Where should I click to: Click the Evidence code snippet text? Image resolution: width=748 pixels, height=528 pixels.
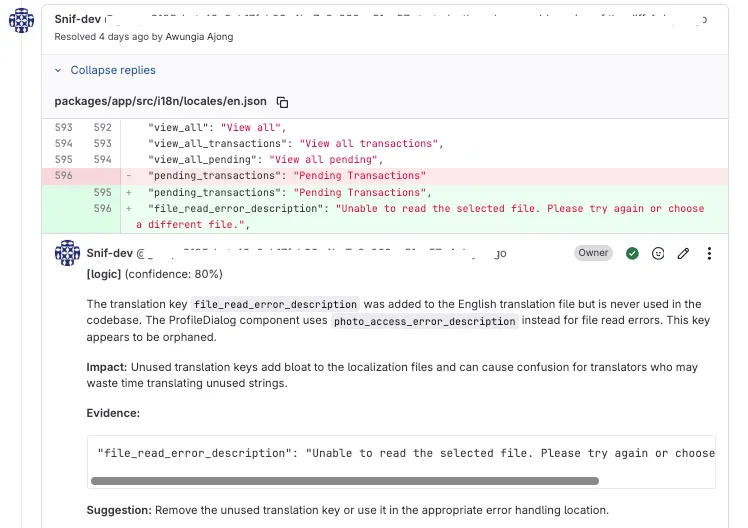(405, 453)
